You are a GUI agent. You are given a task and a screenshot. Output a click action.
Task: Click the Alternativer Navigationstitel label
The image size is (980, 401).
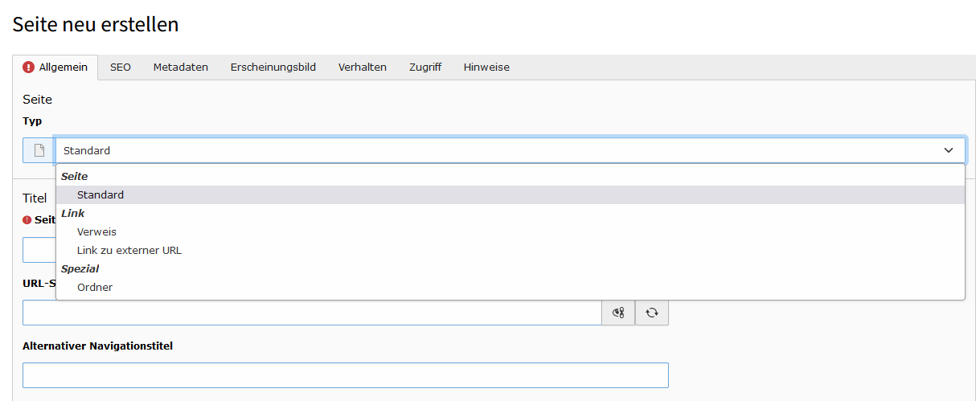[x=97, y=346]
